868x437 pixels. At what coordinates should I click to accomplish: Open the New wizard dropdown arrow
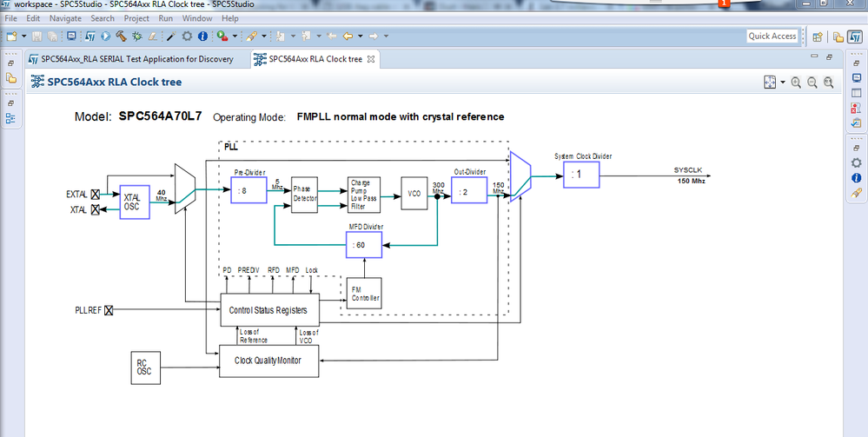click(23, 36)
